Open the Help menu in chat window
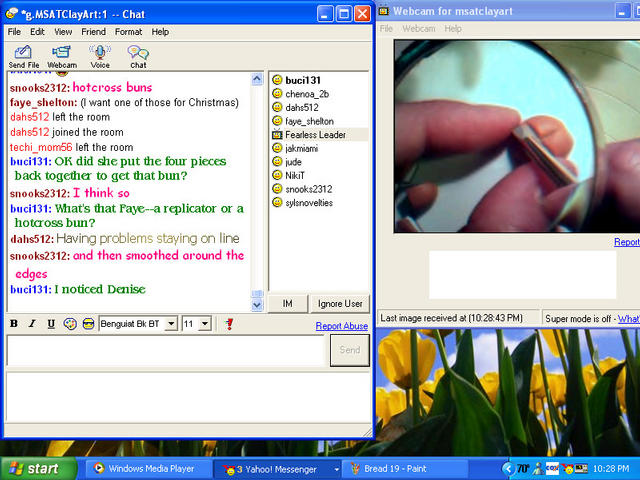Screen dimensions: 640x480 [x=160, y=32]
